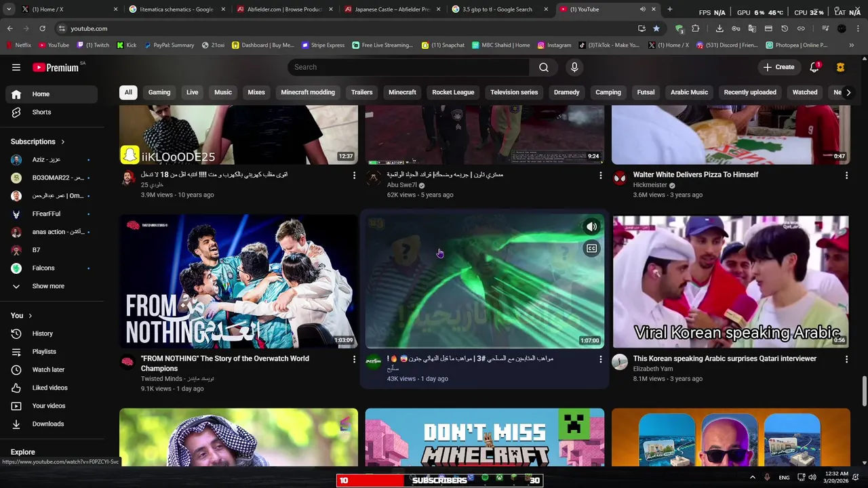868x488 pixels.
Task: Click the page vertical scrollbar thumb
Action: pos(864,390)
